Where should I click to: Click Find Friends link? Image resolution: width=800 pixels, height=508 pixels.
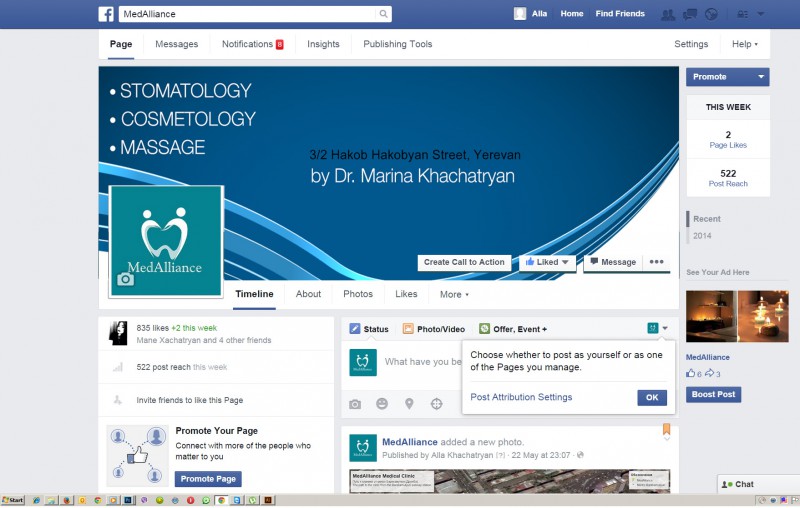620,14
